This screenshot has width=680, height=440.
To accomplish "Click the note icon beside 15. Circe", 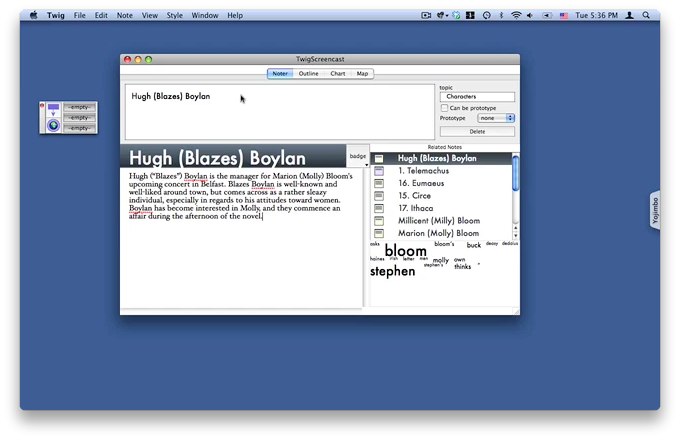I will (379, 196).
